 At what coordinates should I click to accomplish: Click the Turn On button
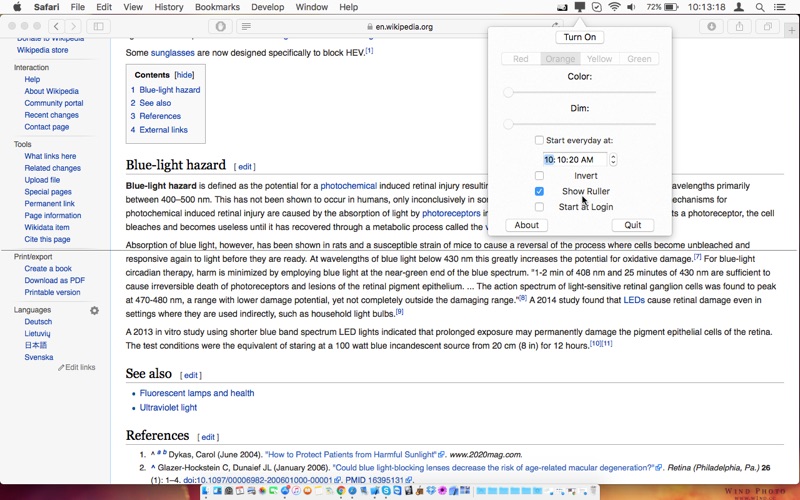(580, 37)
